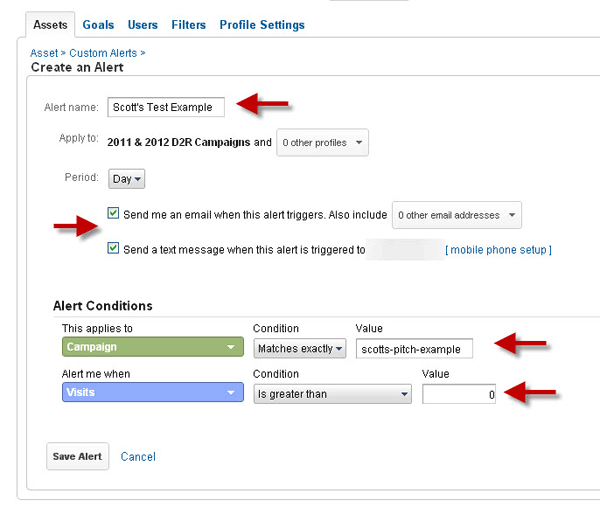This screenshot has width=600, height=521.
Task: Switch to the Goals tab
Action: [x=98, y=24]
